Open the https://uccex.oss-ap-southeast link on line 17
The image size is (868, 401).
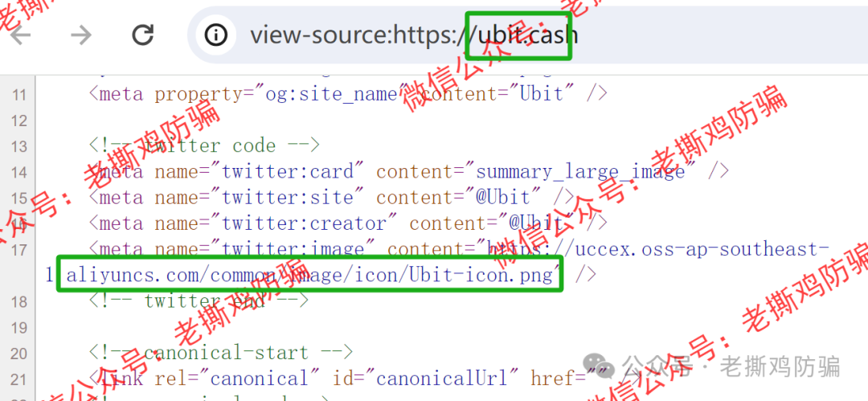[657, 249]
